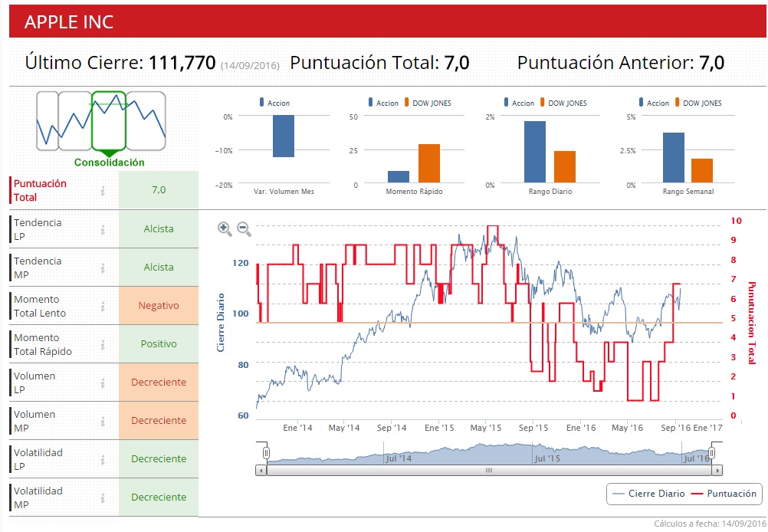Click the Alcista value for Tendencia MP
768x532 pixels.
[x=159, y=267]
